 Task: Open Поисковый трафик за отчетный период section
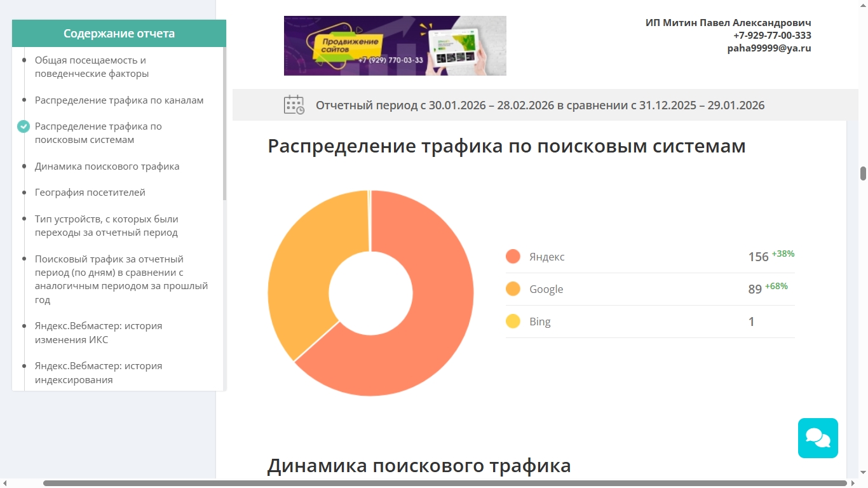point(121,279)
